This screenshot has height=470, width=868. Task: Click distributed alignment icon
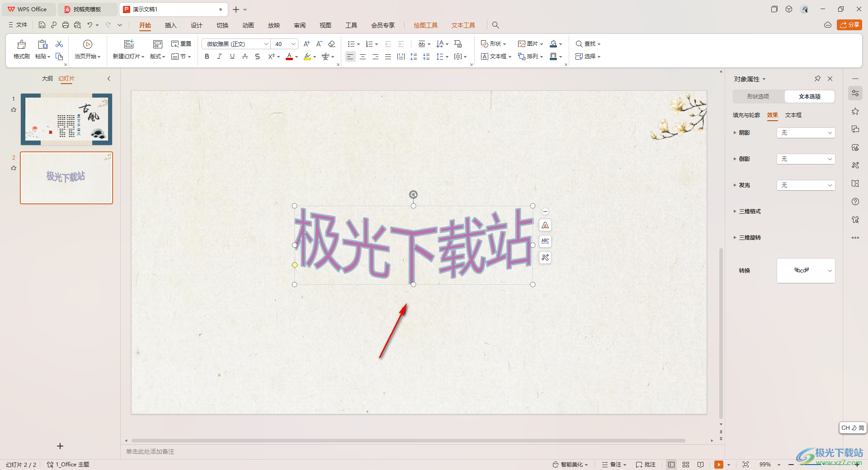[x=401, y=56]
